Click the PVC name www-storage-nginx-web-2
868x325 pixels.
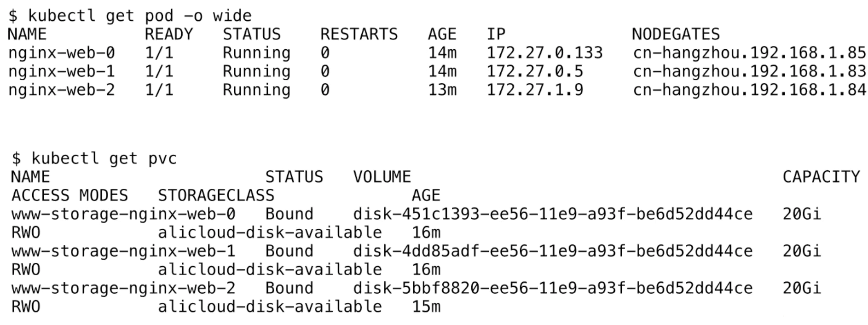[x=123, y=289]
